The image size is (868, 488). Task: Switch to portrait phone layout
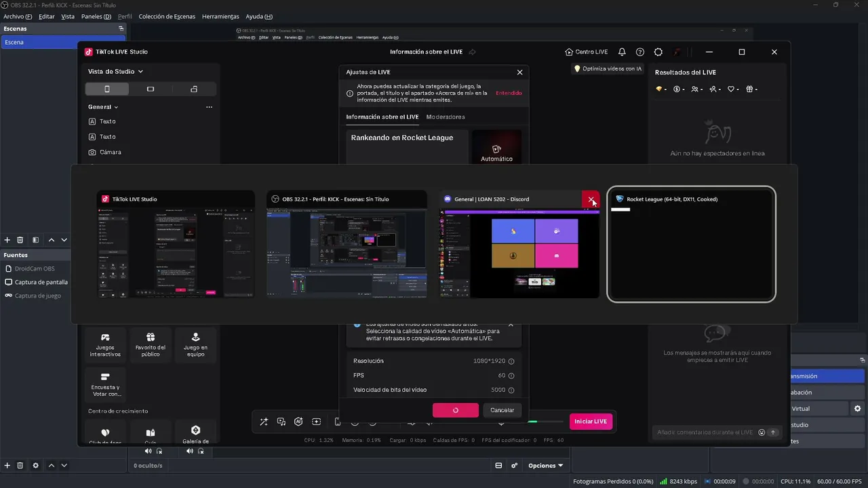pyautogui.click(x=107, y=89)
